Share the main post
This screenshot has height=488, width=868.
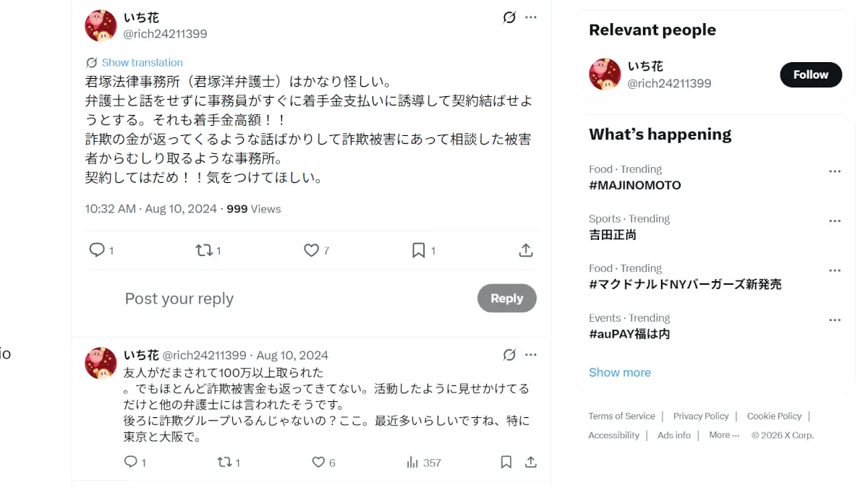(526, 250)
